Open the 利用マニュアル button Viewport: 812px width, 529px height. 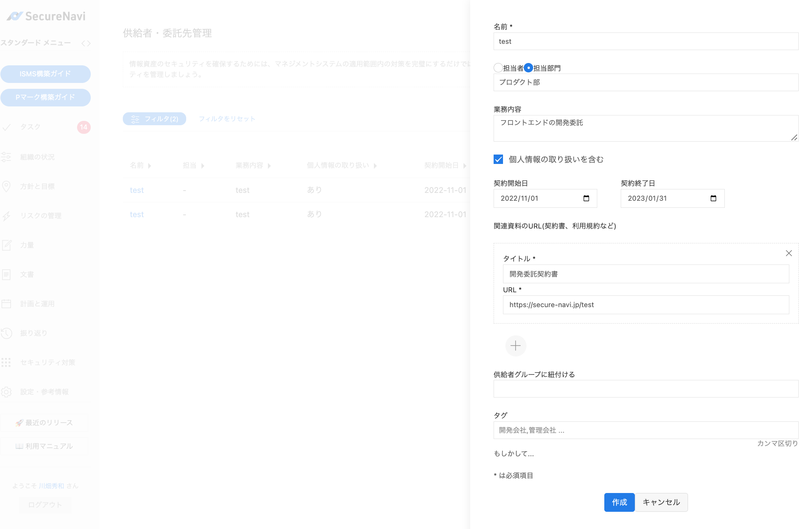tap(45, 446)
